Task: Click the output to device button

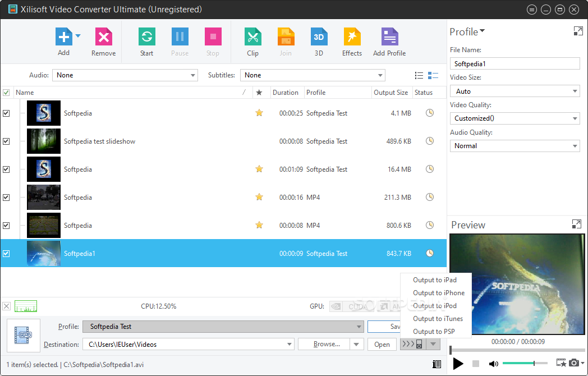Action: [x=413, y=343]
